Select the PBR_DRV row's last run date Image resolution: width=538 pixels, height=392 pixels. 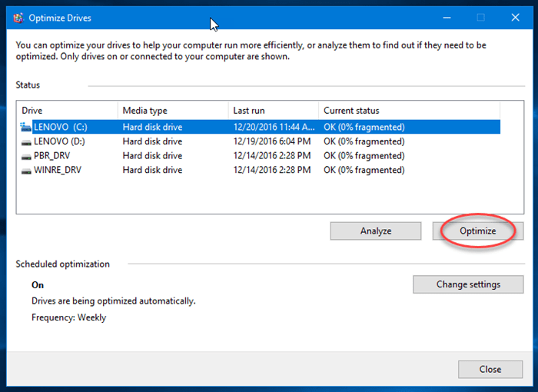[x=271, y=156]
